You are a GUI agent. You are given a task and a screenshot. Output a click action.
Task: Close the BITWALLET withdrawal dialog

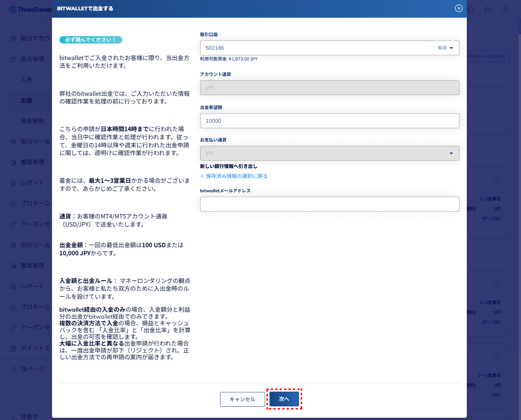459,8
